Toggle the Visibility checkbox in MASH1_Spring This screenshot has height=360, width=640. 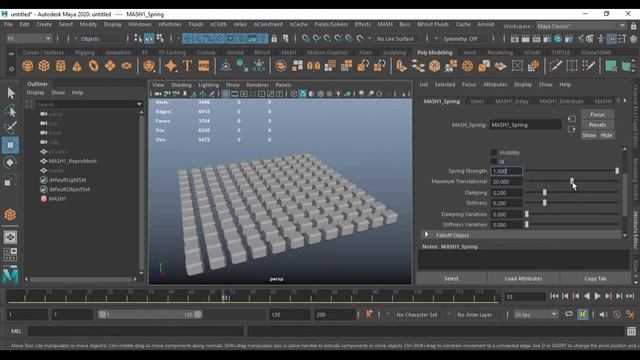pos(494,152)
